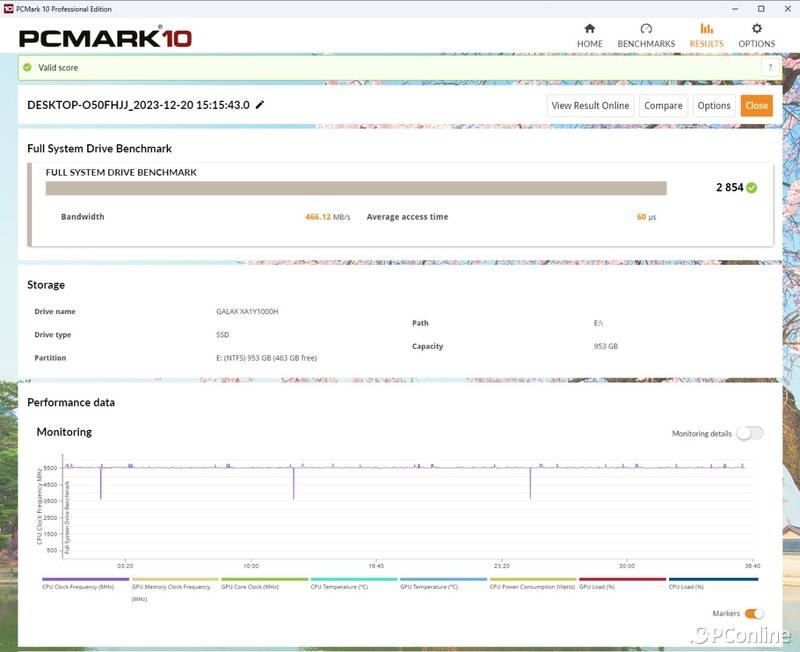Click the Compare button
800x652 pixels.
point(663,106)
